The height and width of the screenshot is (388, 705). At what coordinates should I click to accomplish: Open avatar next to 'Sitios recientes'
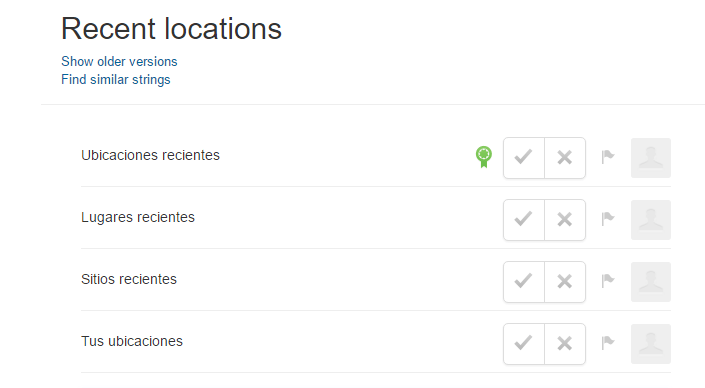[x=651, y=282]
